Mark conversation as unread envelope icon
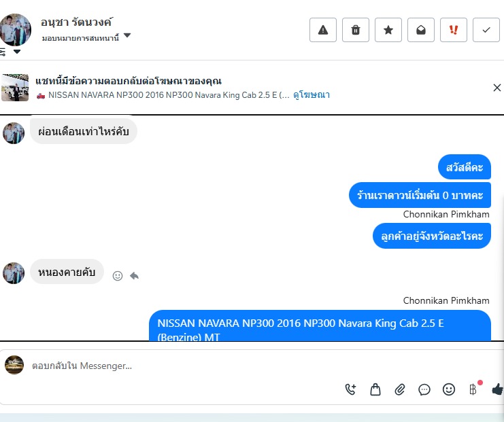This screenshot has height=422, width=504. 421,30
